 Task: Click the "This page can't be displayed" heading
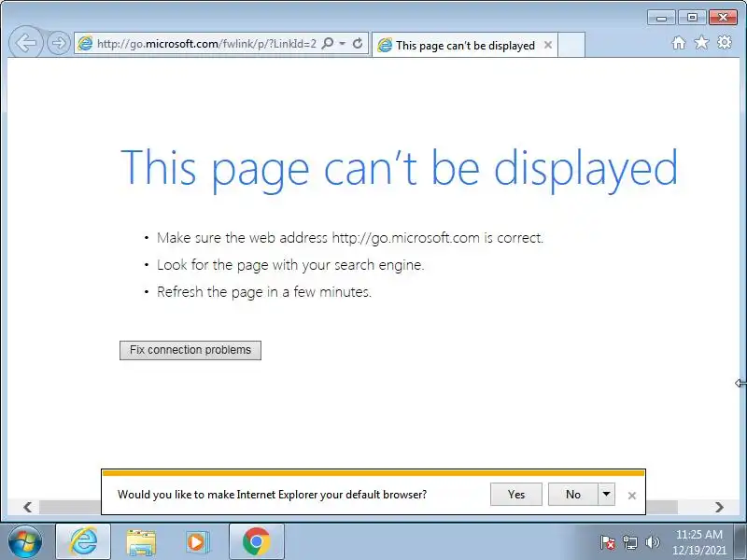[400, 169]
